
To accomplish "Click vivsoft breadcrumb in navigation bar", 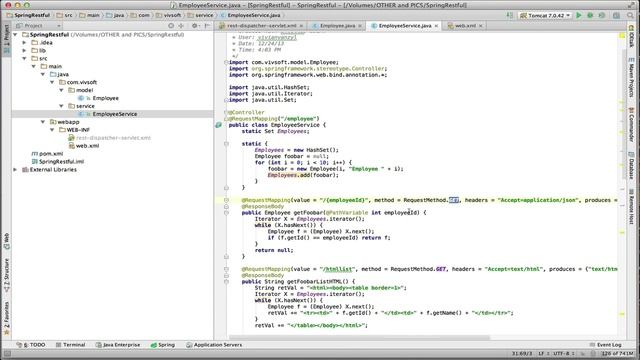I will tap(169, 15).
